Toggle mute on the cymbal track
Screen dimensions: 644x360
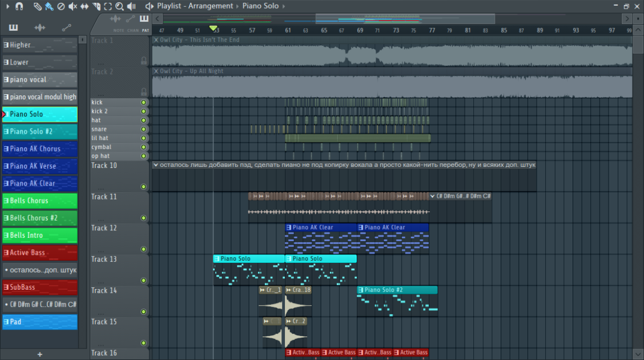[143, 147]
